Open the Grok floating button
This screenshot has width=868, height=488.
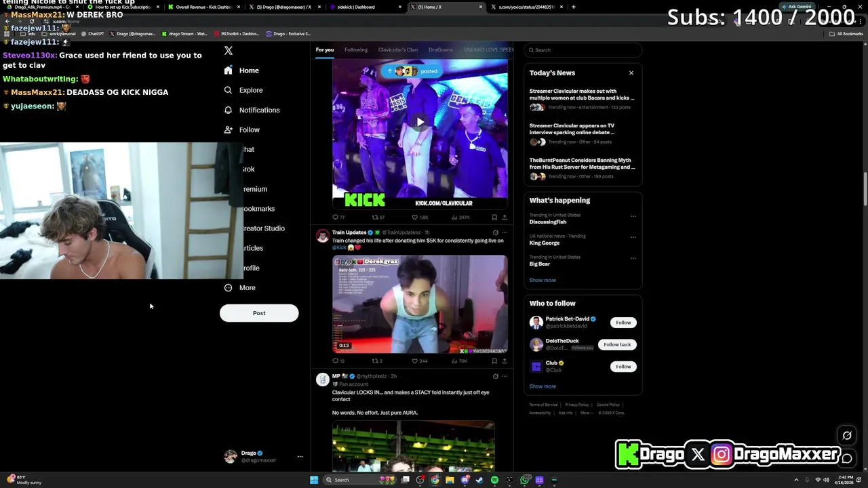coord(847,436)
